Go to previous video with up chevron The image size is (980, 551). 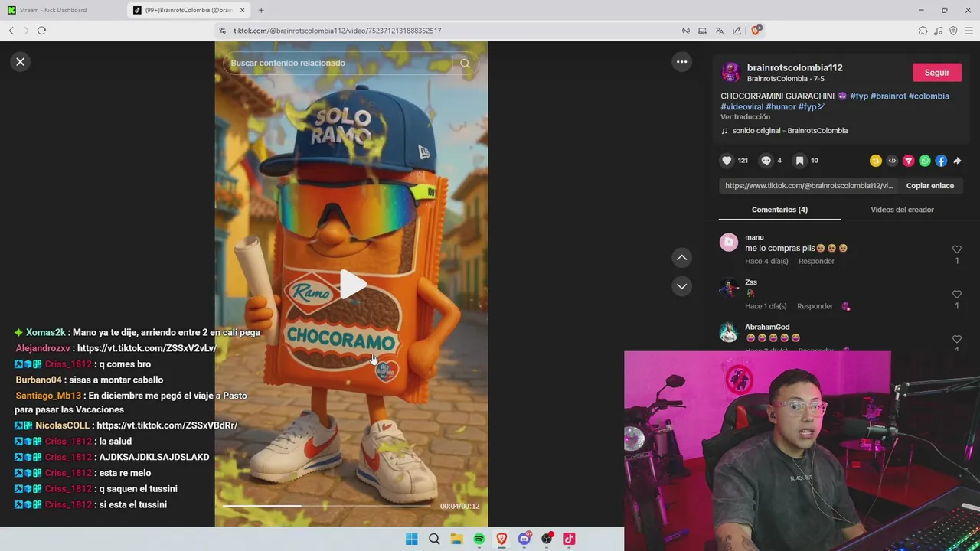[681, 258]
